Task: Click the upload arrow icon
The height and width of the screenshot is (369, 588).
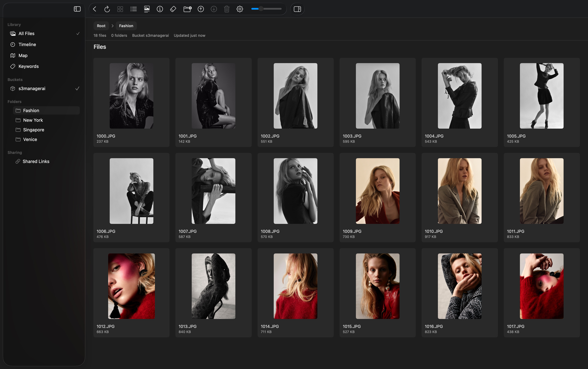Action: coord(200,9)
